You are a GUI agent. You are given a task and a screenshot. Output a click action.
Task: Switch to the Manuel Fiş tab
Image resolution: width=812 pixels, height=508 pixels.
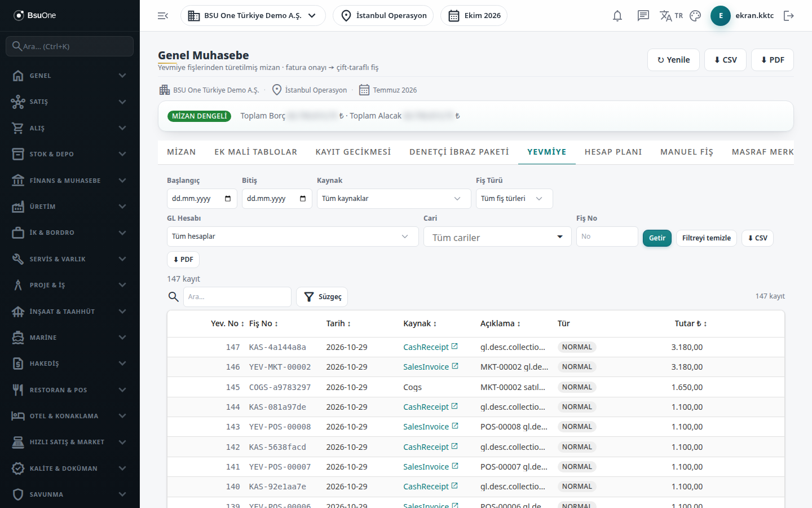[687, 152]
